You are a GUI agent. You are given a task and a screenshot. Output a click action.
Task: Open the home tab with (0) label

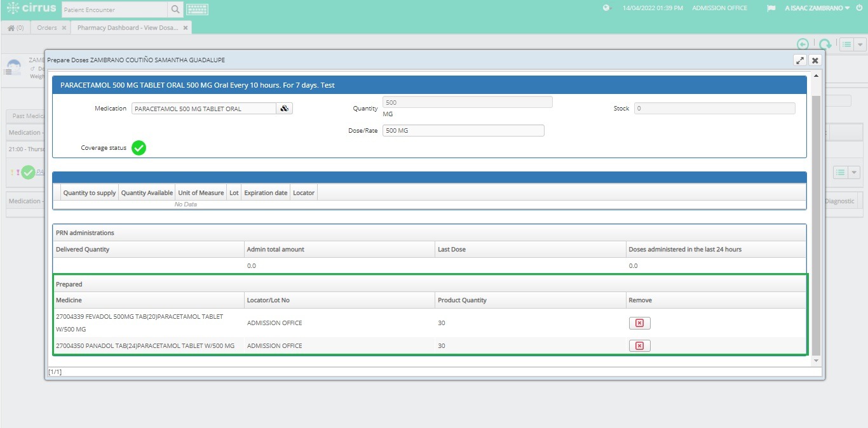pos(15,27)
